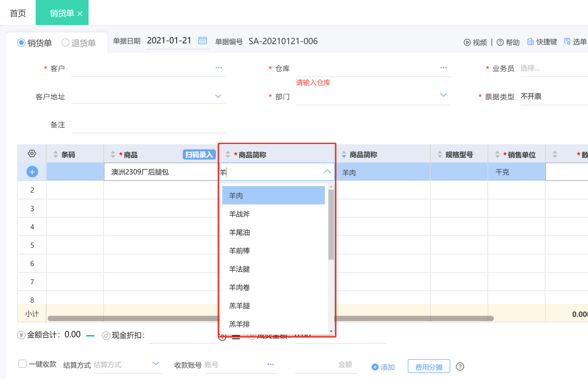
Task: Click the help icon beside 费用分摊
Action: point(460,366)
